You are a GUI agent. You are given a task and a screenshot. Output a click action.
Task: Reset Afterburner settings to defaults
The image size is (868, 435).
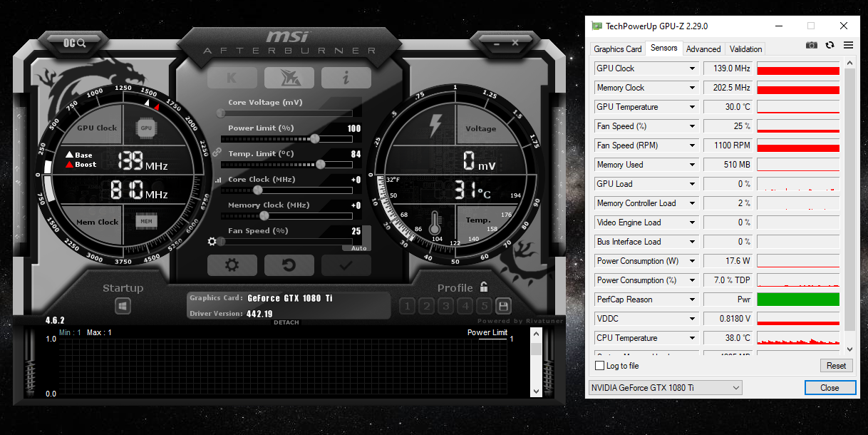(289, 265)
